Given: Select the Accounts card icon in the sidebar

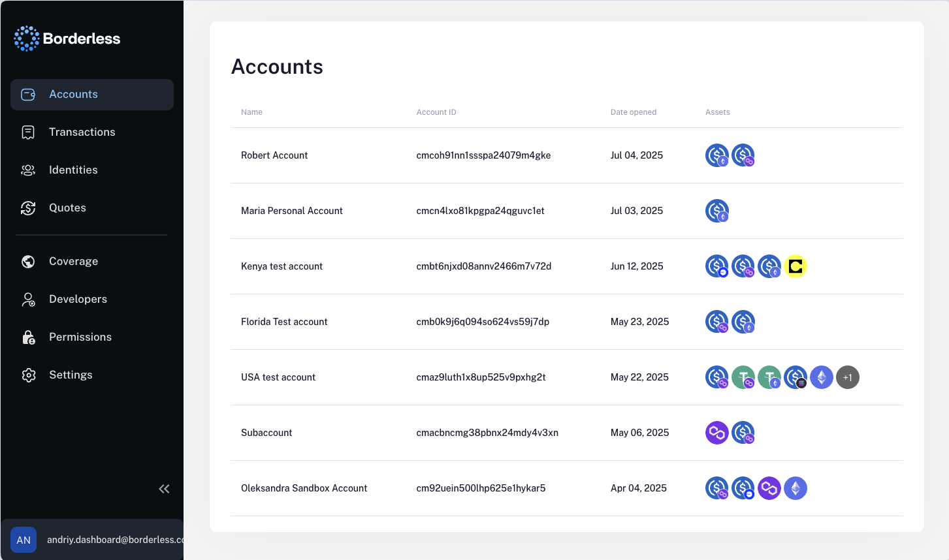Looking at the screenshot, I should 27,94.
